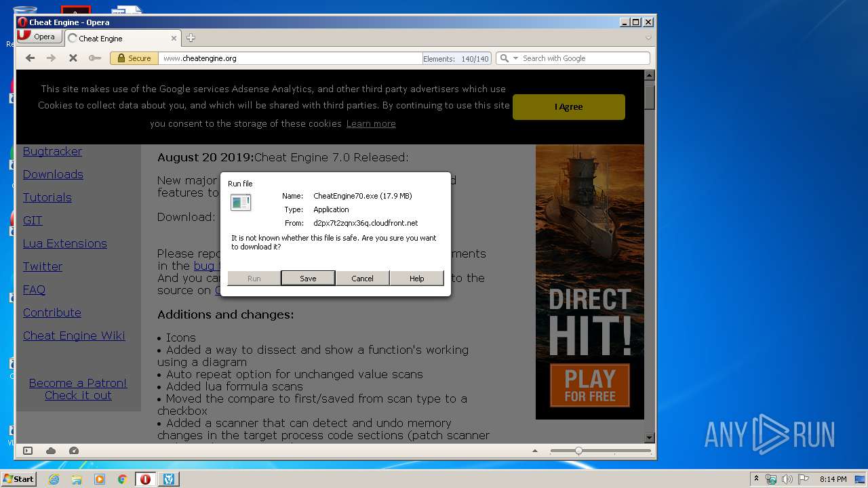
Task: Focus the address bar showing www.cheatengine.org
Action: click(x=290, y=58)
